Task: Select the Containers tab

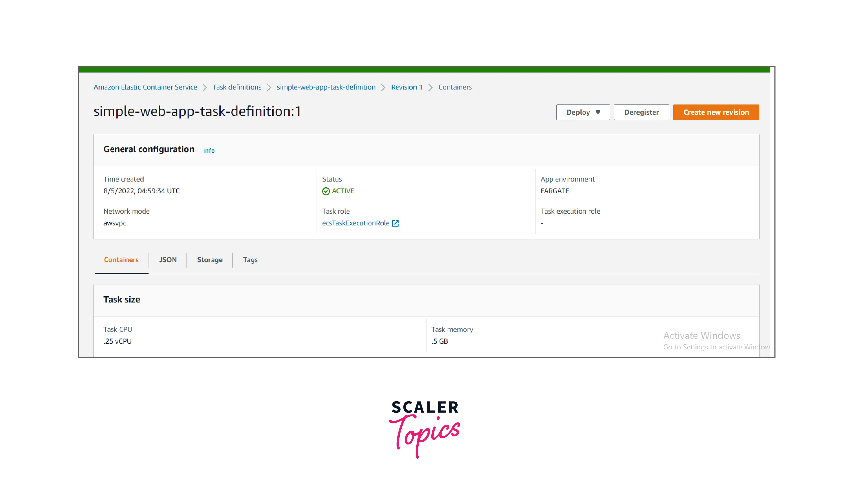Action: 121,260
